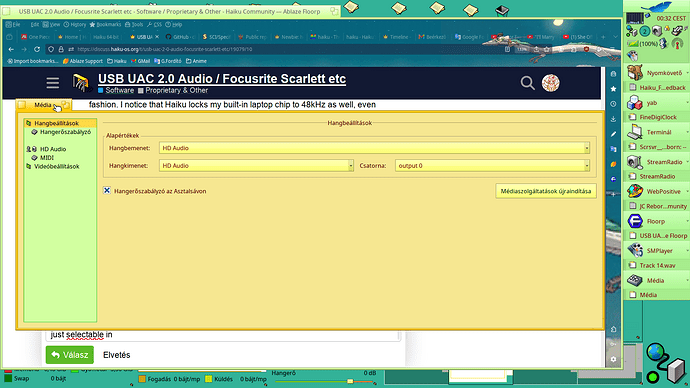The image size is (690, 388).
Task: Open the Hangkimenet HD Audio dropdown
Action: (x=256, y=166)
